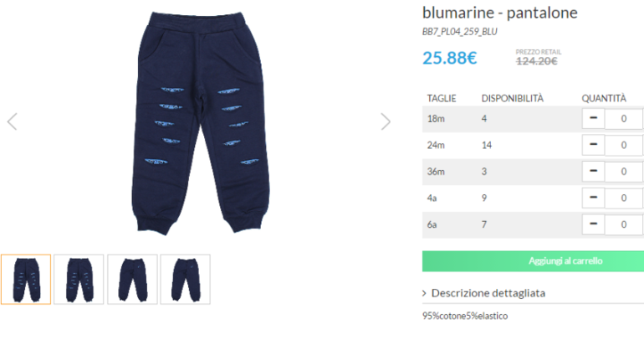Focus the 24m quantity input field
Image resolution: width=644 pixels, height=340 pixels.
(x=623, y=145)
